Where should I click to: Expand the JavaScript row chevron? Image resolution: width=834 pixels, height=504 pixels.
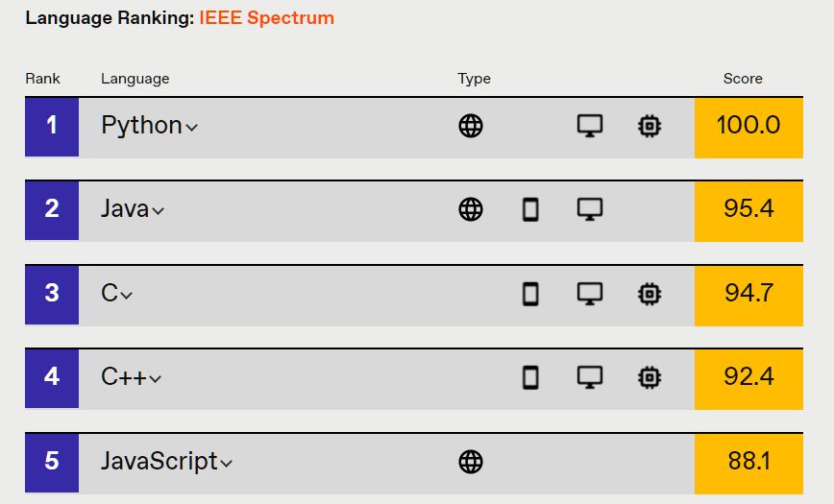coord(226,463)
